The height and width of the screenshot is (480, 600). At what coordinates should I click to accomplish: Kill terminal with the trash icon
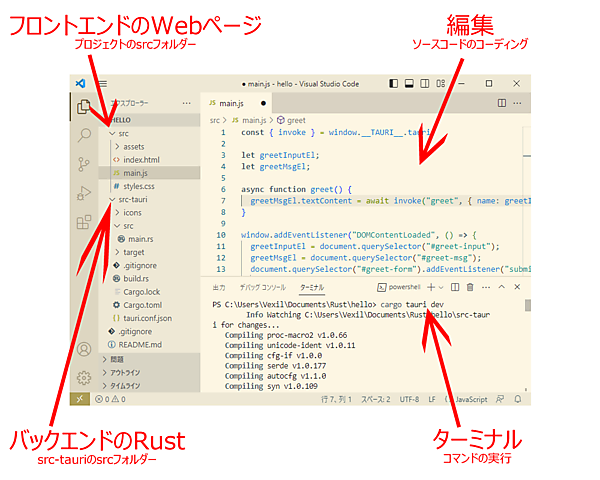[470, 287]
